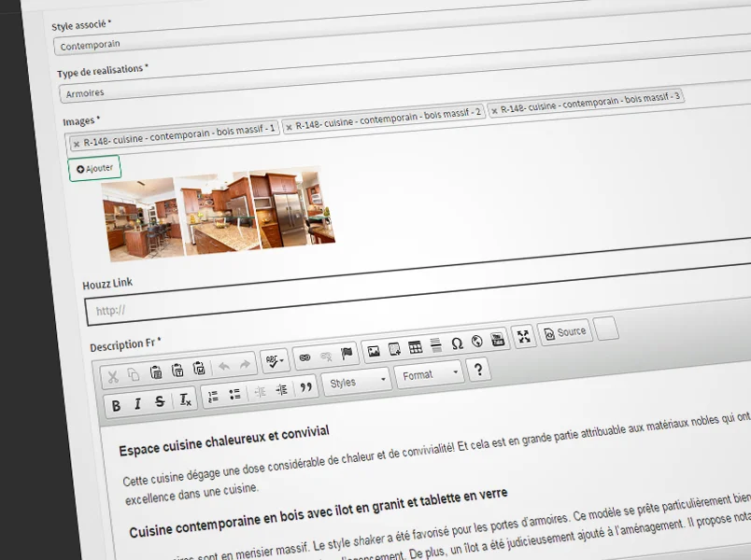Click the third refrigerator kitchen thumbnail

coord(292,207)
